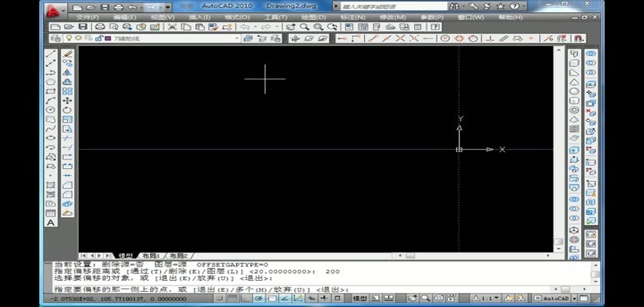Select the Rectangle draw tool

51,91
